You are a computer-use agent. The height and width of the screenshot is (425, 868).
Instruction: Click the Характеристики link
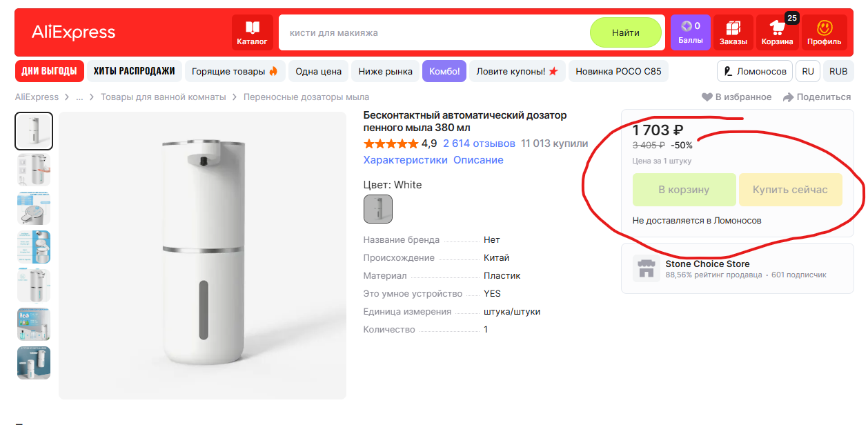click(405, 160)
